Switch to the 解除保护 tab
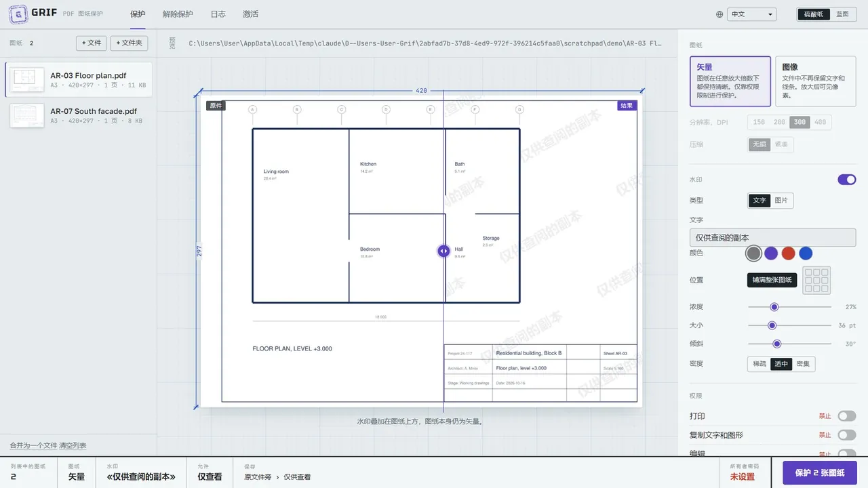 pos(178,14)
